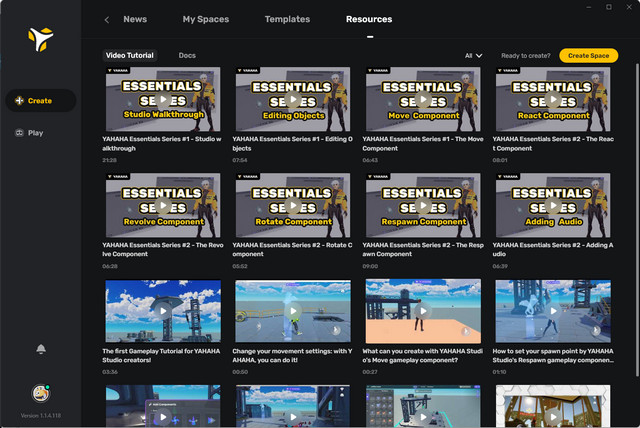Open title 'Essentials Series #2 - Rotate Component'
This screenshot has height=428, width=640.
(x=292, y=249)
